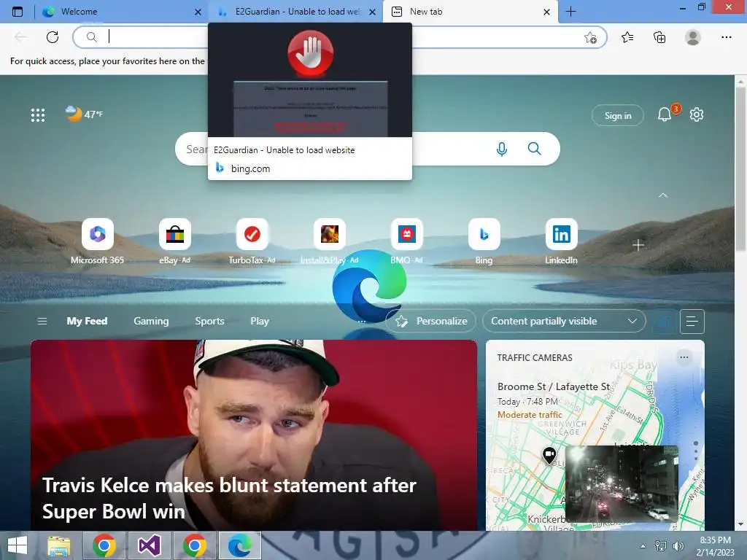Click the Personalize button
747x560 pixels.
pos(430,321)
